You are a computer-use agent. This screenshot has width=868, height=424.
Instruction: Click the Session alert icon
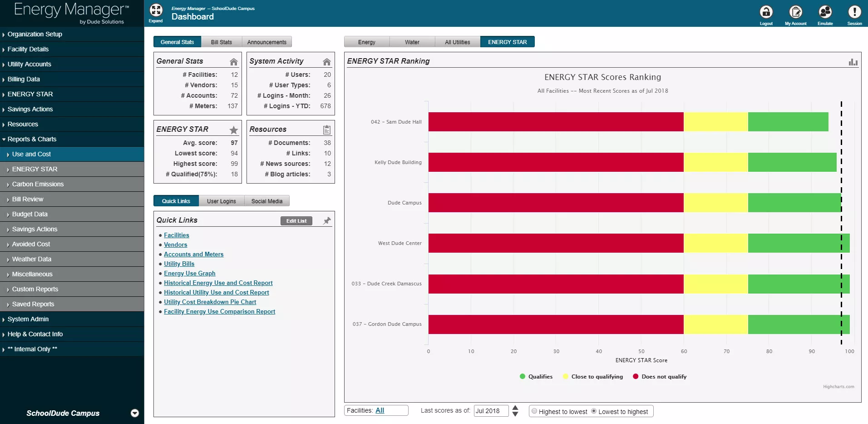click(x=854, y=11)
